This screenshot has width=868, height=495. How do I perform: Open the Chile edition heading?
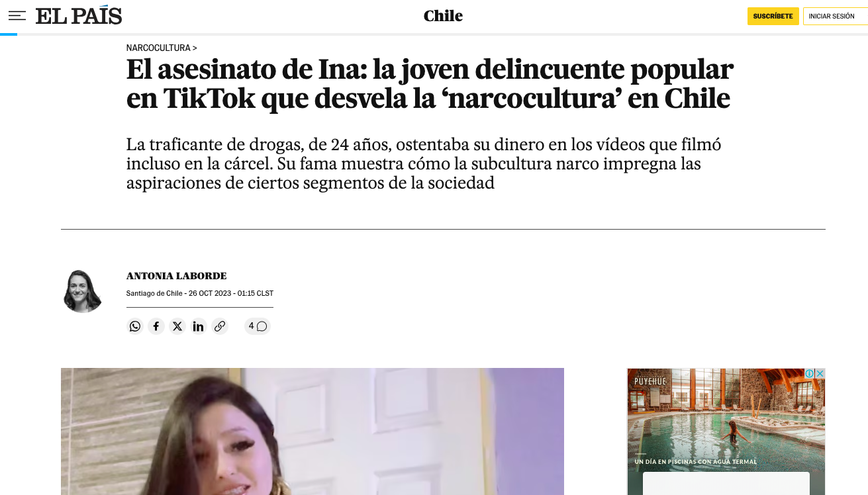pos(443,16)
